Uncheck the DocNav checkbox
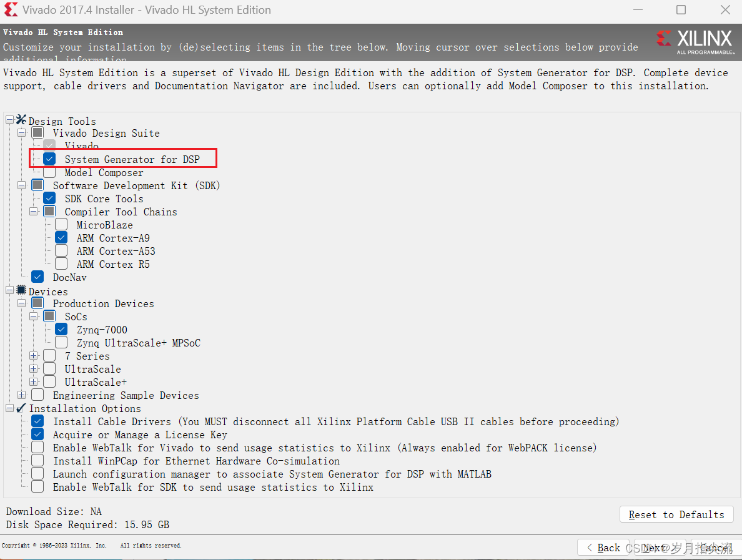This screenshot has height=560, width=742. pos(38,277)
